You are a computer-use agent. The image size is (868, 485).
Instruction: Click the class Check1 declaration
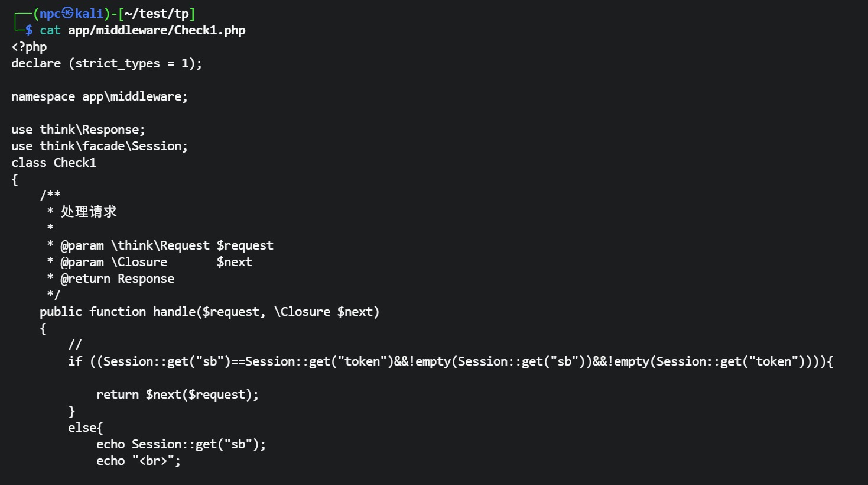(54, 163)
